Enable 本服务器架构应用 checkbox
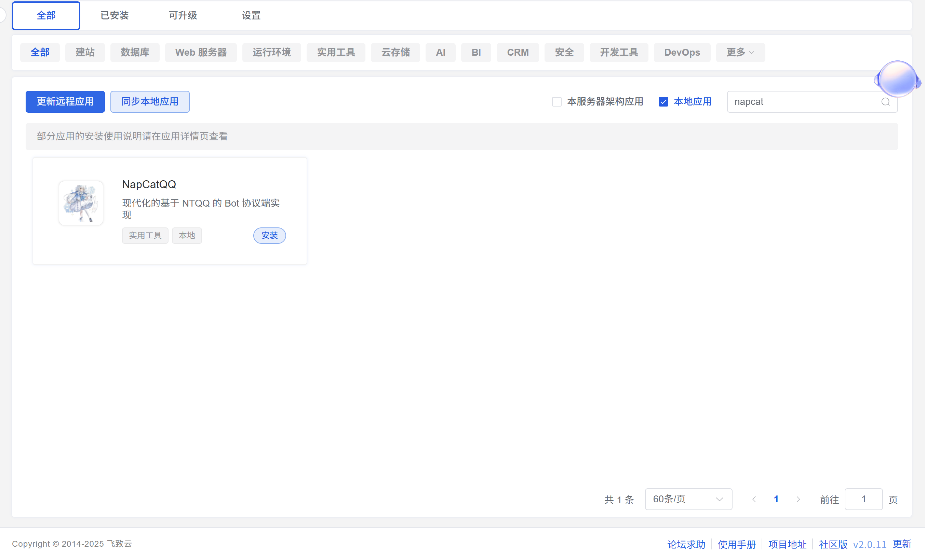This screenshot has width=925, height=560. [x=557, y=102]
